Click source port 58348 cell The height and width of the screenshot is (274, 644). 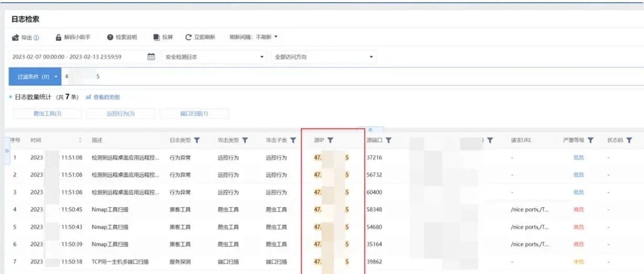point(375,209)
